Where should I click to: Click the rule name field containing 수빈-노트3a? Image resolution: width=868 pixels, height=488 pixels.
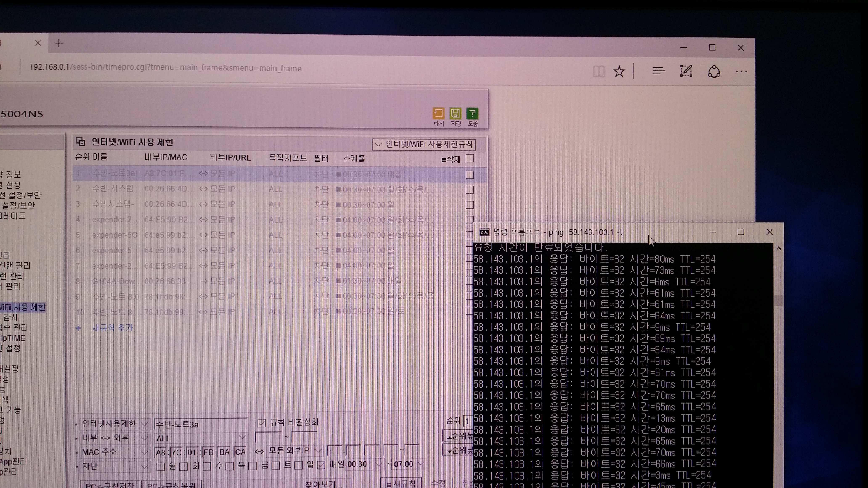pyautogui.click(x=201, y=424)
